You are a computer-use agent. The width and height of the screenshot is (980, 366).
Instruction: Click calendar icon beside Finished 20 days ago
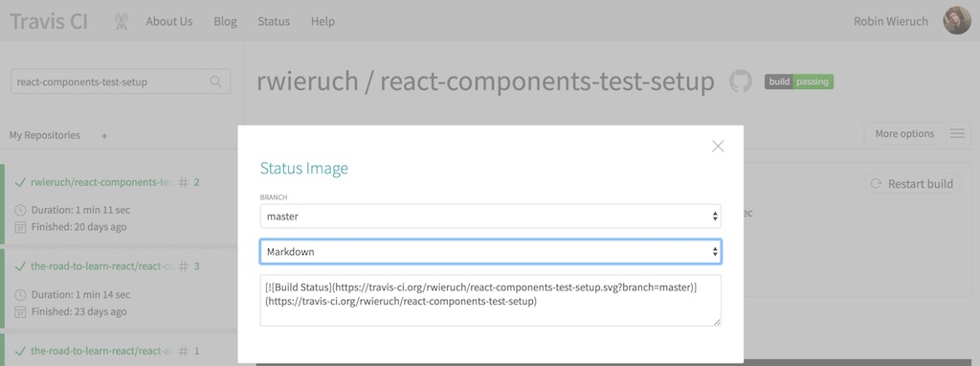[20, 227]
